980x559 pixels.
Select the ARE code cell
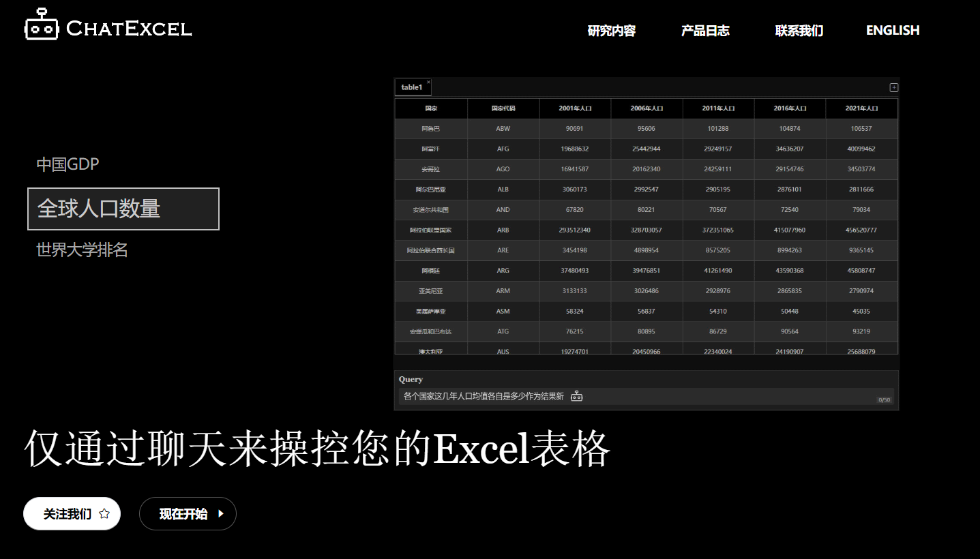pos(503,250)
